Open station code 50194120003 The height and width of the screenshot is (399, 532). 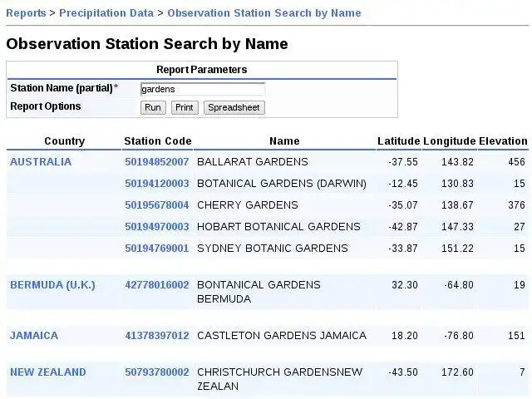(157, 184)
